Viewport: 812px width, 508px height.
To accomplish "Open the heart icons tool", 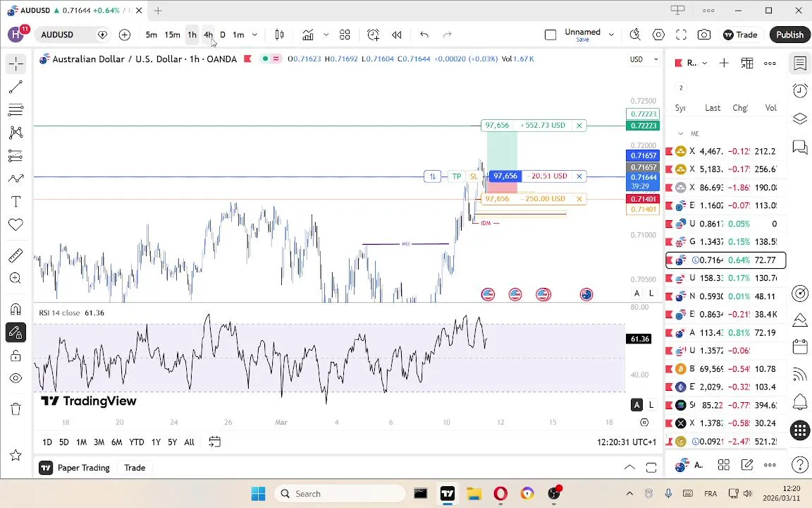I will [x=16, y=224].
